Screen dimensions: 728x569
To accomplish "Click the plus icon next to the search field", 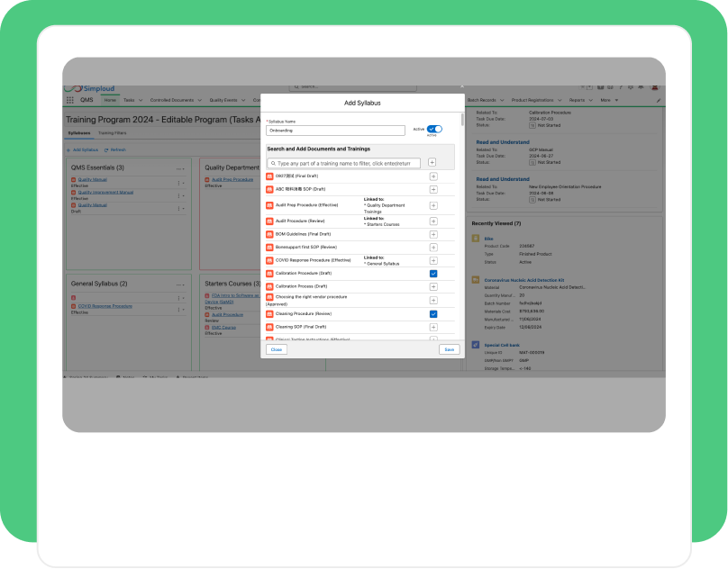I will [432, 162].
